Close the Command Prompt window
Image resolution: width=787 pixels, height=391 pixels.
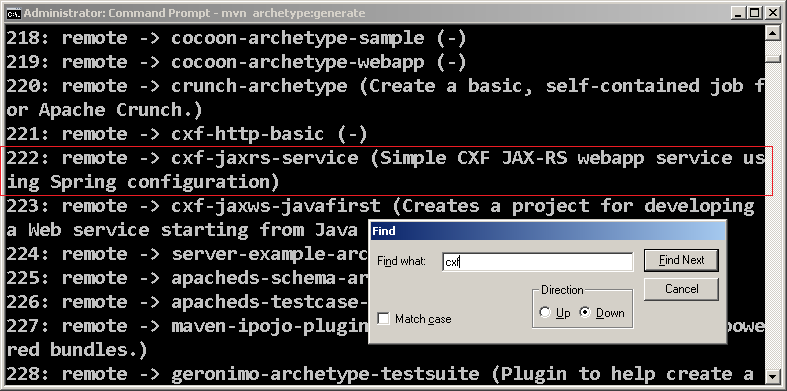point(772,13)
